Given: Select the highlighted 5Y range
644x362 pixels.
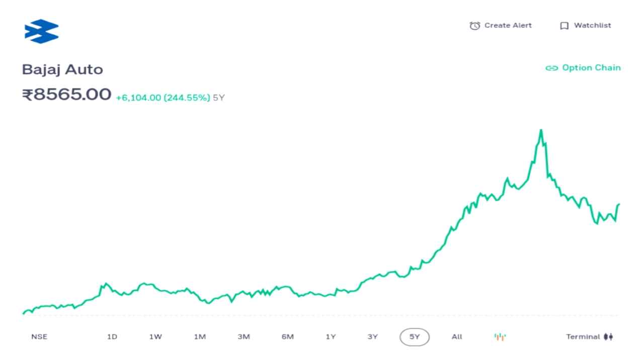Looking at the screenshot, I should click(x=415, y=337).
